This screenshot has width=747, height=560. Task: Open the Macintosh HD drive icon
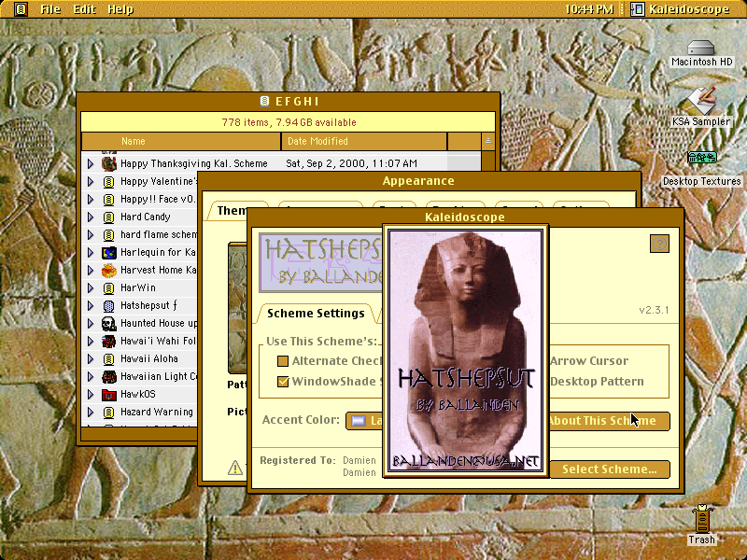click(701, 49)
